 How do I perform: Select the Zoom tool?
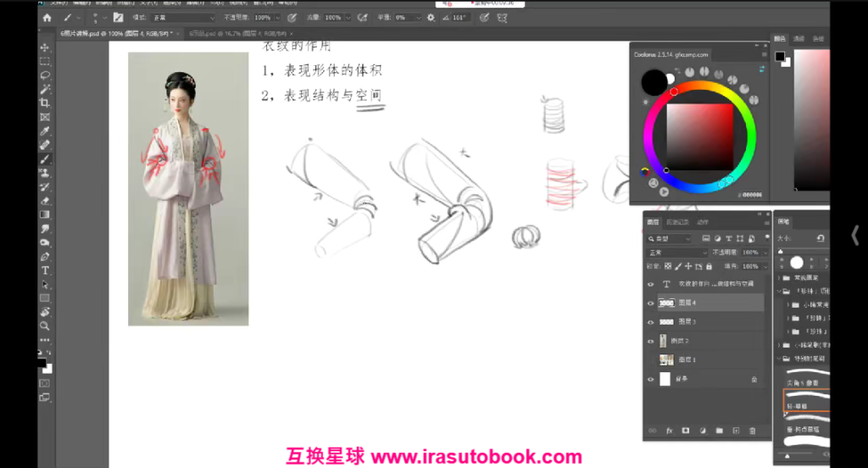(x=45, y=326)
